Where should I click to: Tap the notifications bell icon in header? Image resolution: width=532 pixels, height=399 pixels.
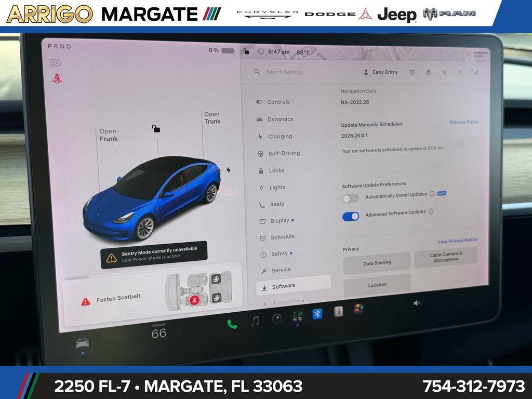(444, 72)
